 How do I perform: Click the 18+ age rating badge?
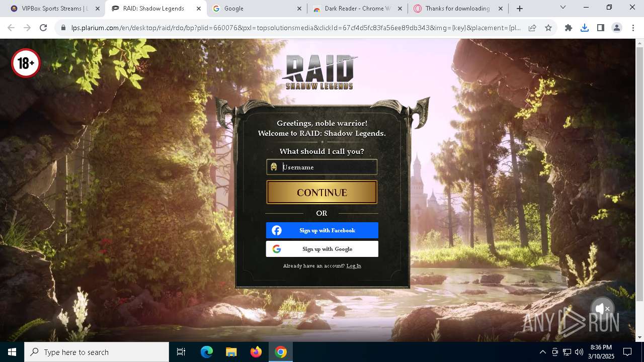tap(26, 63)
